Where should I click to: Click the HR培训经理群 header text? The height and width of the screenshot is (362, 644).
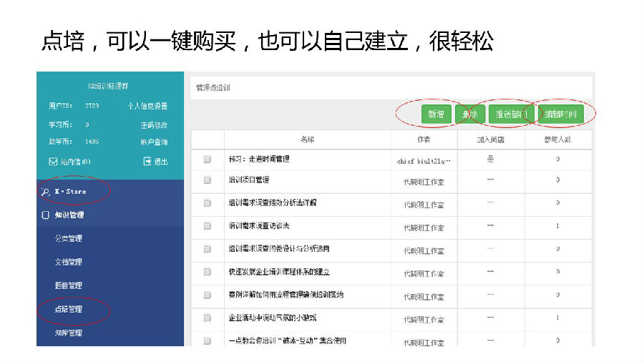(x=108, y=86)
